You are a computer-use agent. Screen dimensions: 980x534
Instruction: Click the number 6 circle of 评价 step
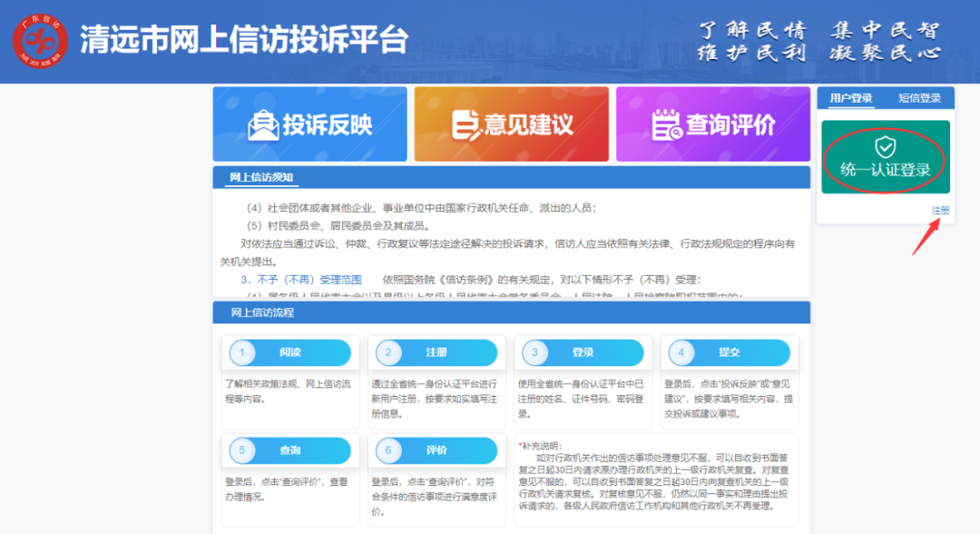point(388,450)
